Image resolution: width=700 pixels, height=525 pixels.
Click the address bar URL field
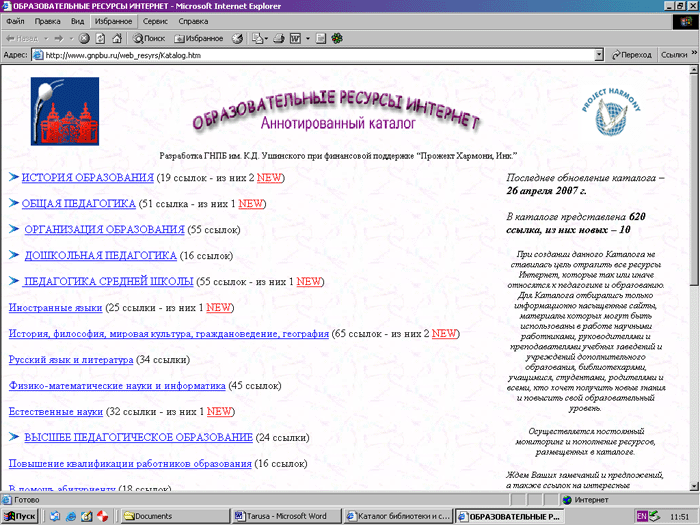coord(300,55)
